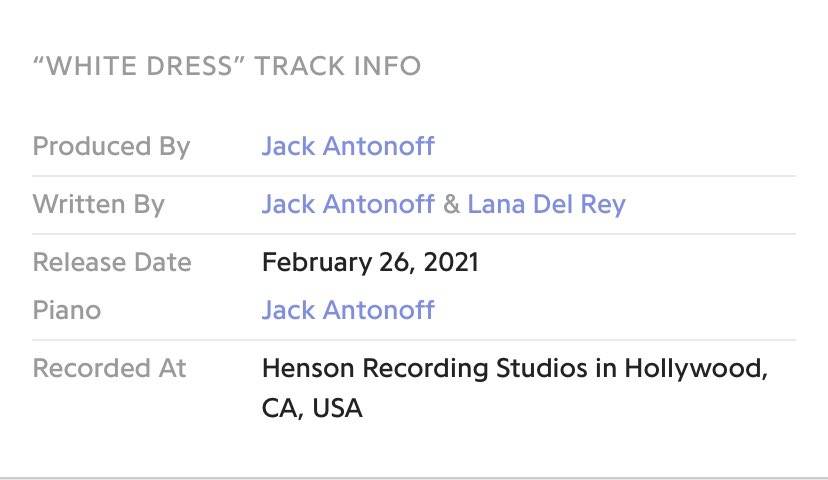
Task: Click the words "TRACK INFO" in heading
Action: point(338,67)
